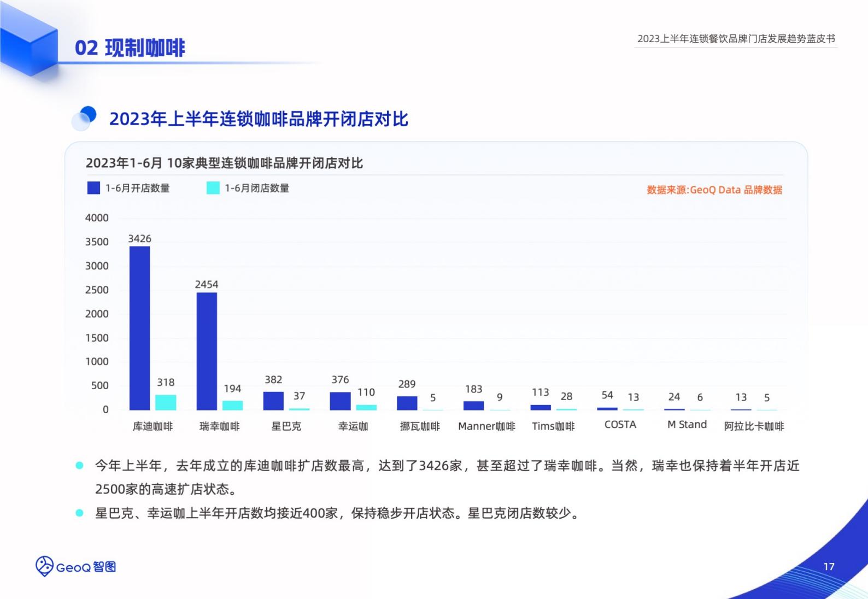
Task: Click the value label '37' for 星巴克
Action: (x=299, y=396)
